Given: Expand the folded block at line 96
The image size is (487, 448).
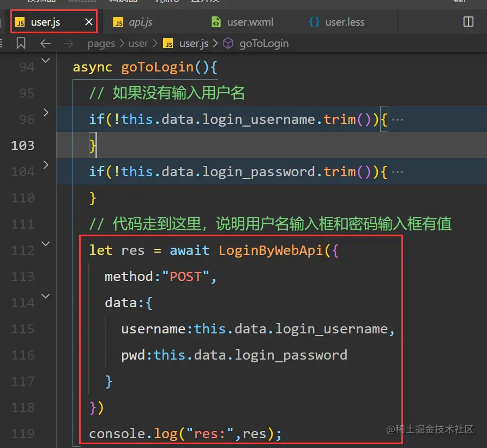Looking at the screenshot, I should [x=46, y=112].
